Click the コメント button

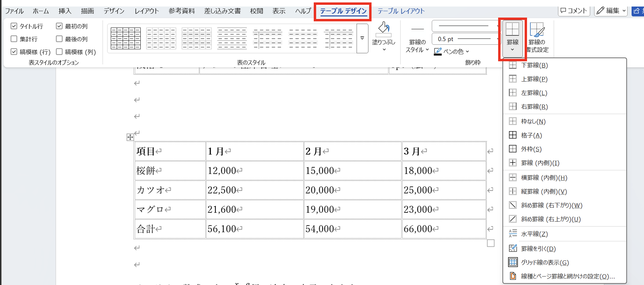[x=574, y=11]
